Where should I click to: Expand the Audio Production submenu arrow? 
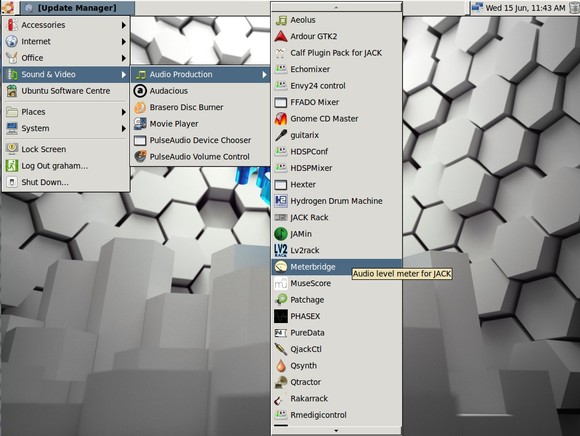[x=264, y=75]
